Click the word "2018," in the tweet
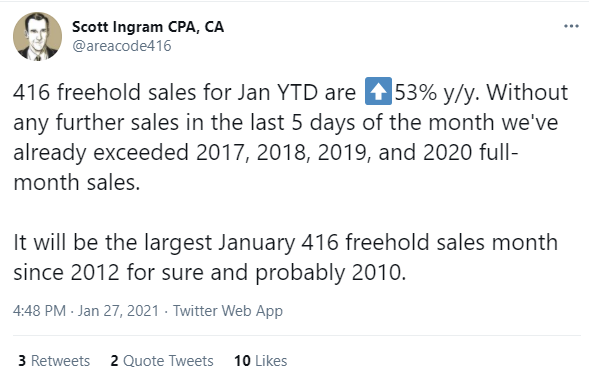The image size is (589, 382). point(284,152)
